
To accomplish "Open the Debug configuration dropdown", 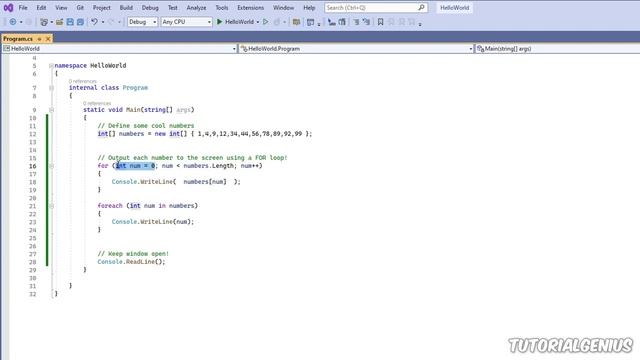I will click(142, 22).
